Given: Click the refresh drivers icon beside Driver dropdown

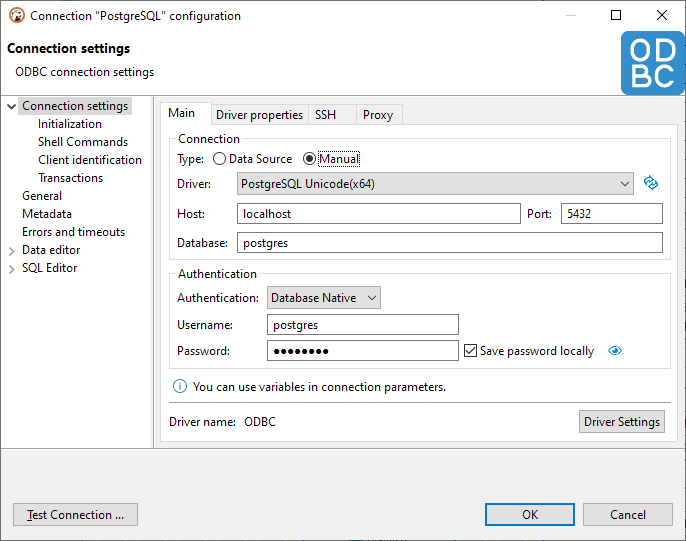Looking at the screenshot, I should coord(651,183).
